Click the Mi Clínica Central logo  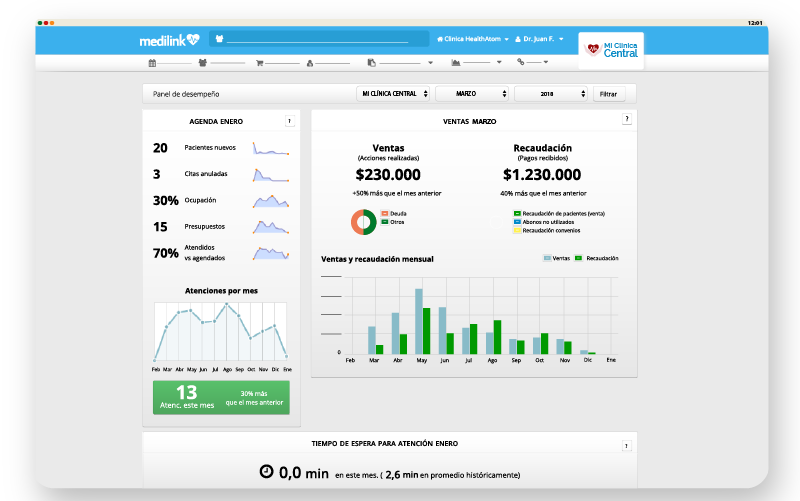pyautogui.click(x=611, y=50)
